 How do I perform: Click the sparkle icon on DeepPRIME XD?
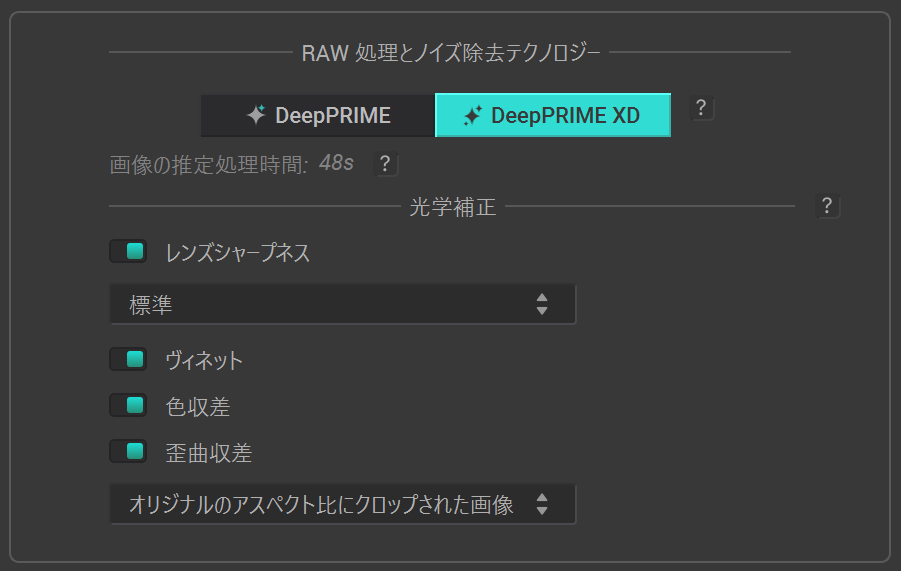pos(473,115)
